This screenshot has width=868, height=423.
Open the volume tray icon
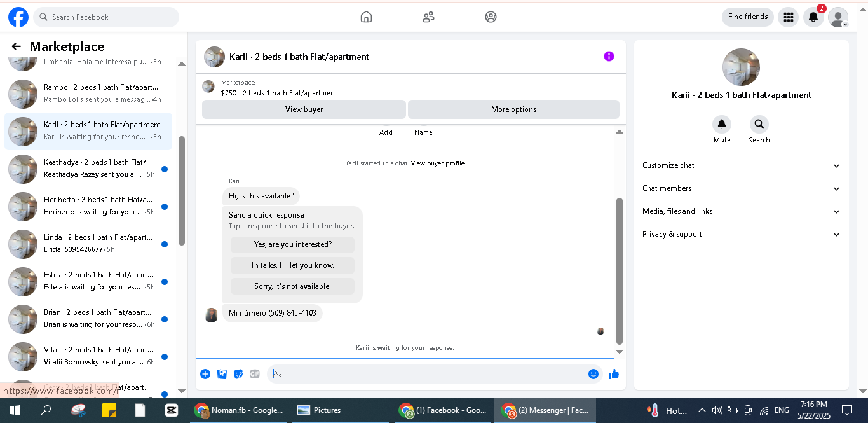717,410
